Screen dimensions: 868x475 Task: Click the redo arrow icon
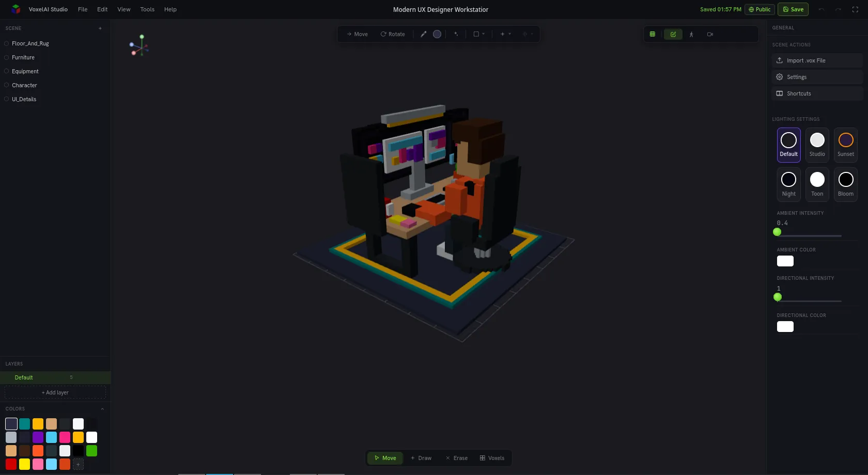838,9
